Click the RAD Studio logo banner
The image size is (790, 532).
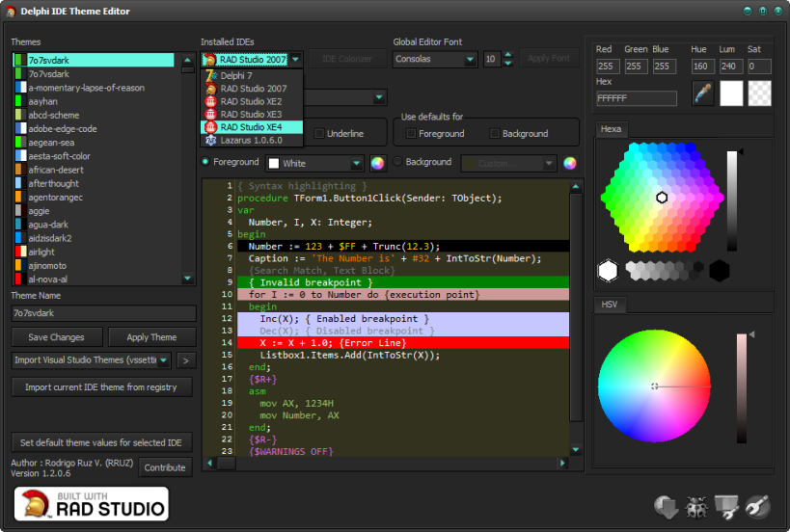pos(92,504)
